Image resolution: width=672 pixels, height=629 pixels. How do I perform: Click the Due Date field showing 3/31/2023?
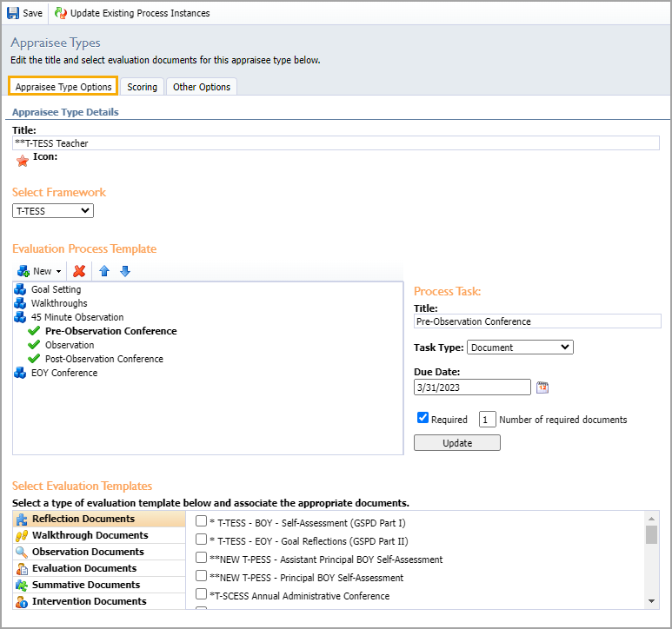pyautogui.click(x=472, y=387)
